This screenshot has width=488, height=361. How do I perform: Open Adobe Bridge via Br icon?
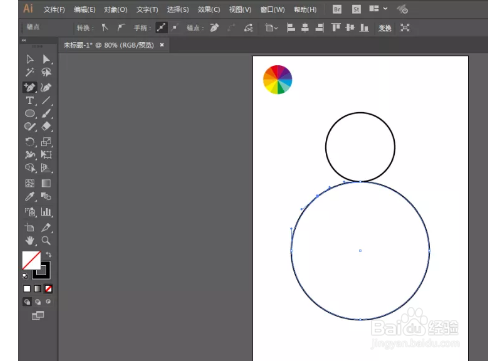(337, 9)
